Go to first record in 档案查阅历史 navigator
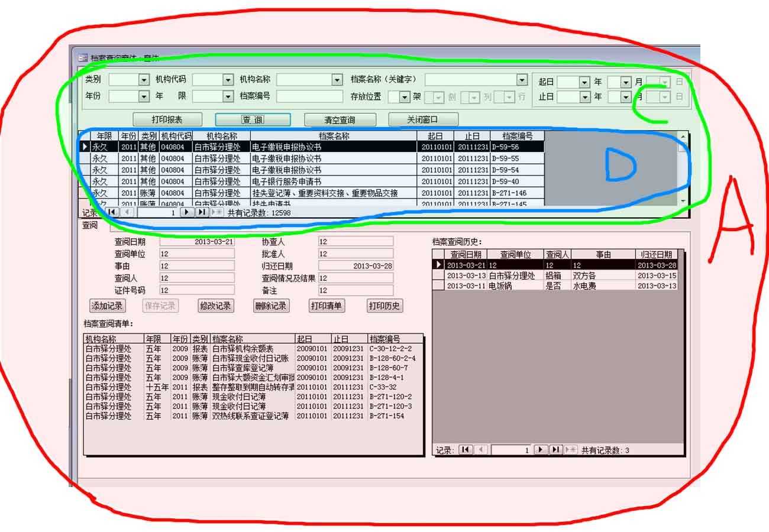 (x=465, y=450)
